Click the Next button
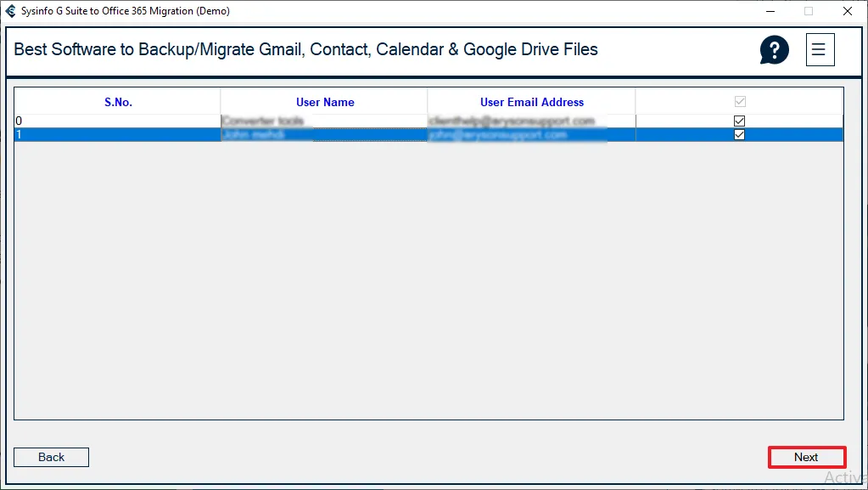This screenshot has width=868, height=490. click(x=807, y=457)
